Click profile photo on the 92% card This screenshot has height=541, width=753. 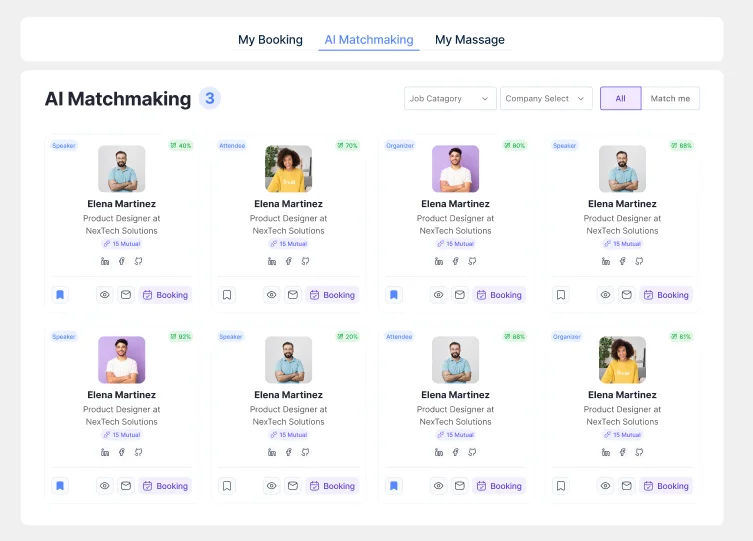point(121,360)
